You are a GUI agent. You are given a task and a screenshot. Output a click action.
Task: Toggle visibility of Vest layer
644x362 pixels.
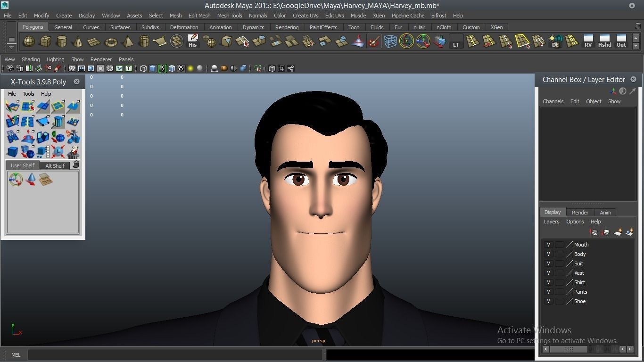coord(548,273)
